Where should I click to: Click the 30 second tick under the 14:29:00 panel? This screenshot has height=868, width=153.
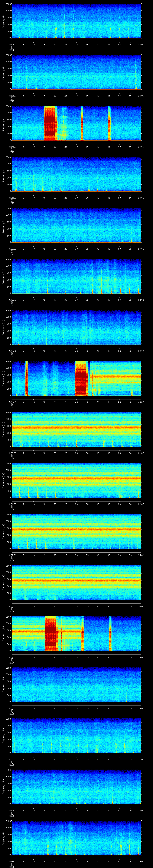[77, 402]
